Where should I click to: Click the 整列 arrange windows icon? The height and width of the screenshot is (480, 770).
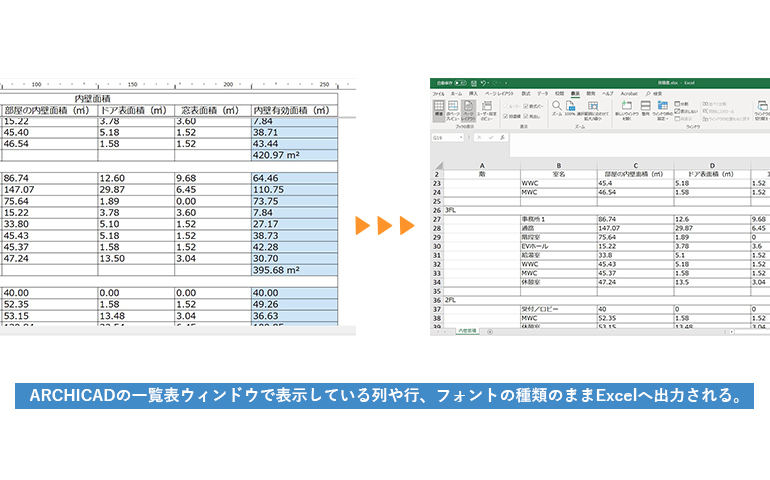coord(646,108)
